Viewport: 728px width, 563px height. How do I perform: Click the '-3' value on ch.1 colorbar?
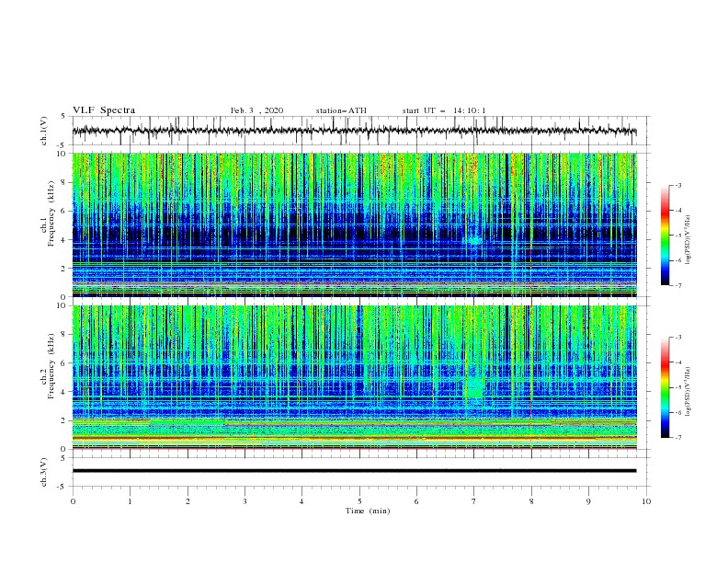677,185
